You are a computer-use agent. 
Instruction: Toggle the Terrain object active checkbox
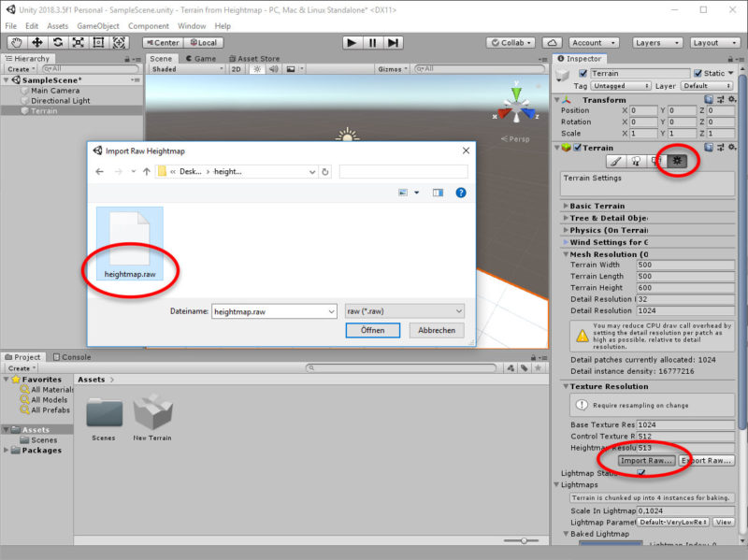coord(583,74)
